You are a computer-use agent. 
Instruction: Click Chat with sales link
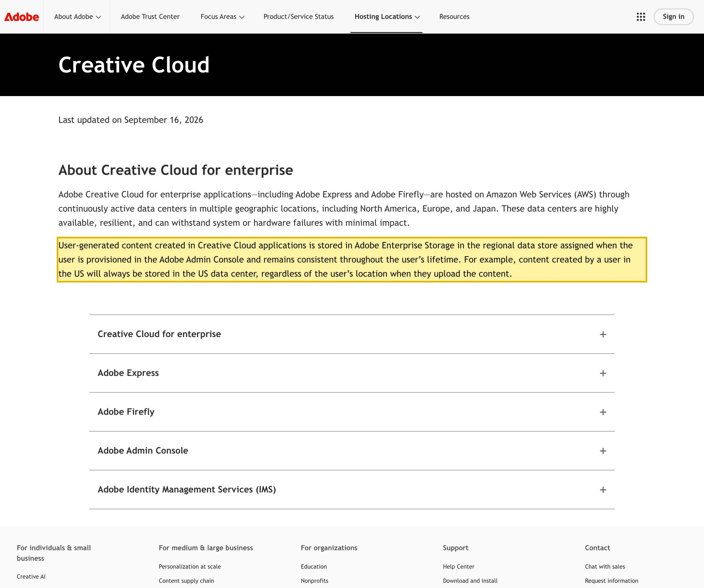coord(605,566)
